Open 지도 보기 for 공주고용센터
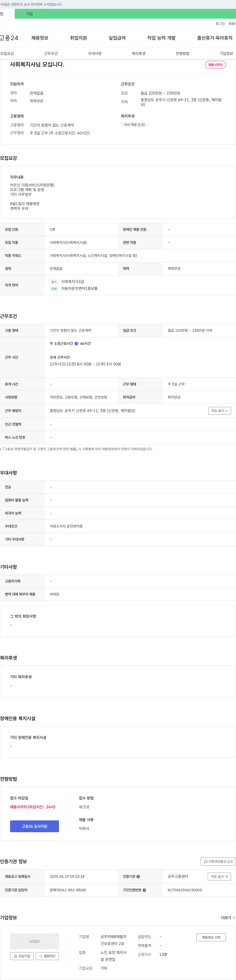Image resolution: width=236 pixels, height=980 pixels. coord(220,877)
